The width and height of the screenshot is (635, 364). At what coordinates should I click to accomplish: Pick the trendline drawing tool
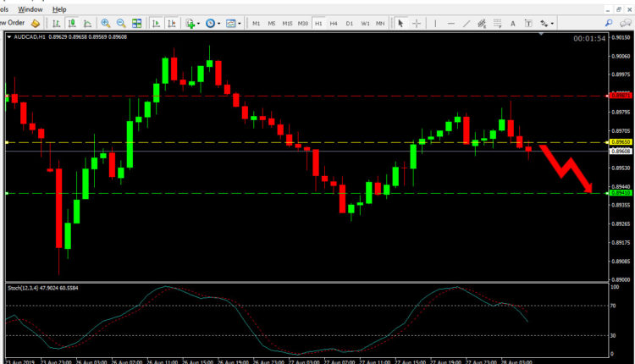pyautogui.click(x=467, y=24)
